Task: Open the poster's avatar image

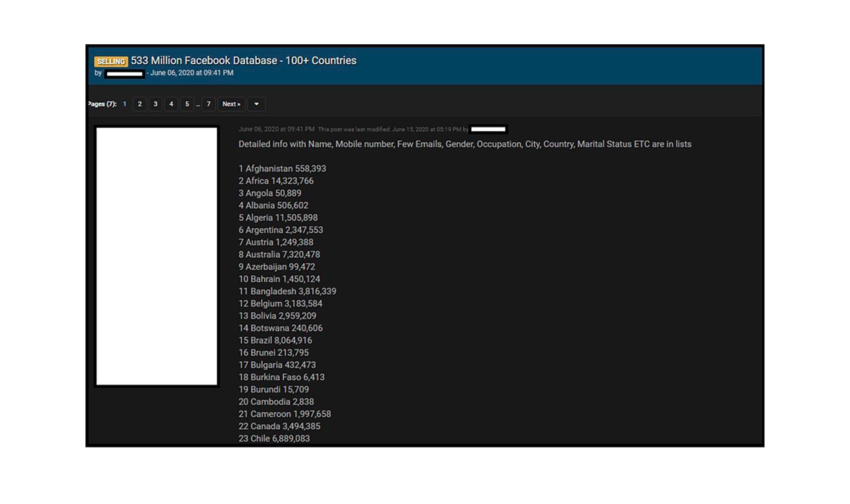Action: click(157, 256)
